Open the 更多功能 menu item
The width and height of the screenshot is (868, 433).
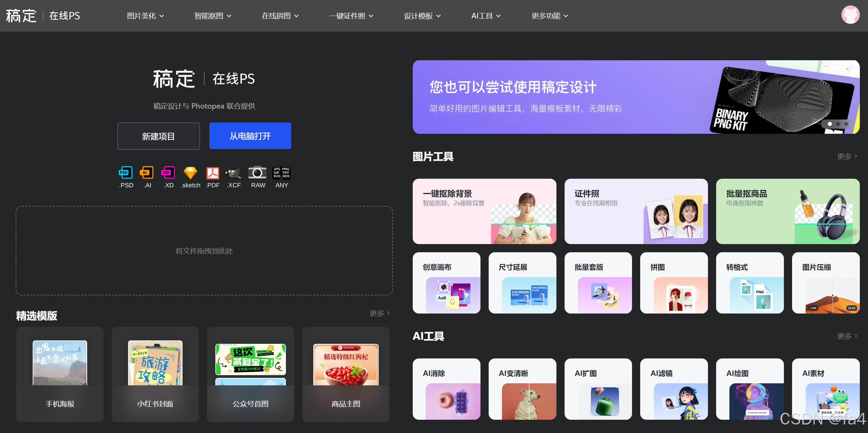tap(550, 16)
